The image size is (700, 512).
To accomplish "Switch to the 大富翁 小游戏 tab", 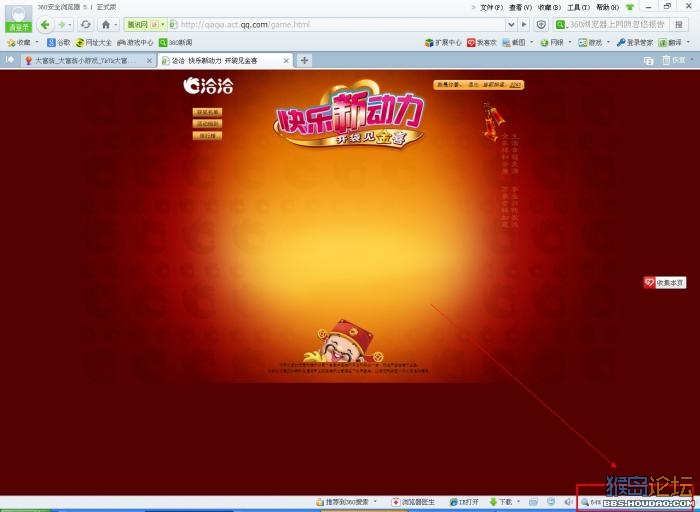I will click(88, 60).
